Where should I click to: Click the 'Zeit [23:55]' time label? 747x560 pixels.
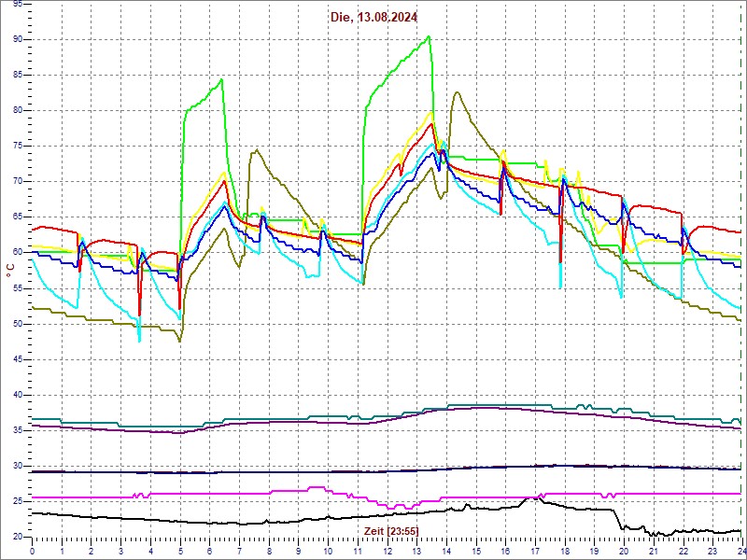(391, 530)
